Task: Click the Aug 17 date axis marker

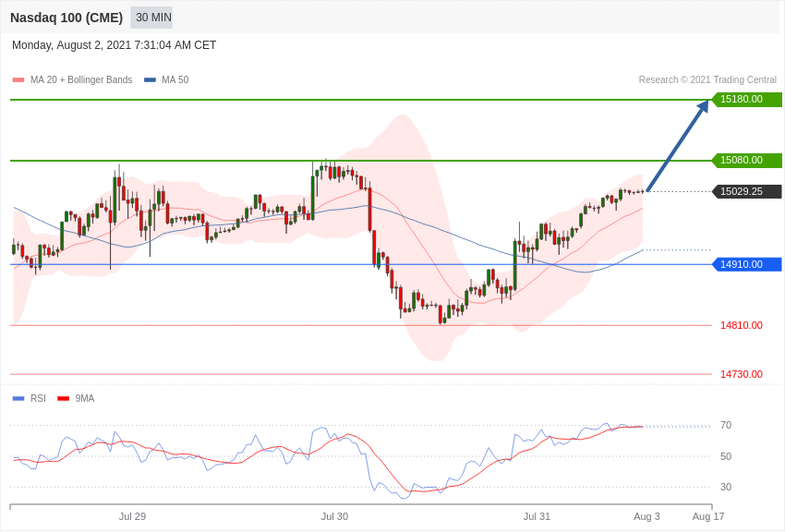Action: tap(708, 516)
